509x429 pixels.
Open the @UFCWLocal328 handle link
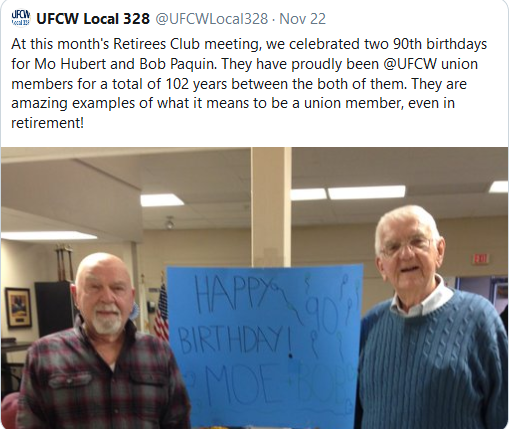point(212,19)
